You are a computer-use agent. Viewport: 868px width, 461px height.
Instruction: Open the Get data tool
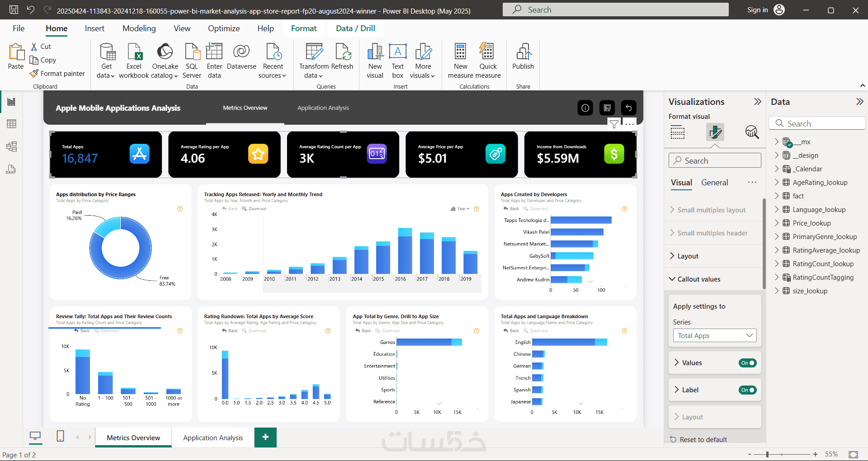106,61
